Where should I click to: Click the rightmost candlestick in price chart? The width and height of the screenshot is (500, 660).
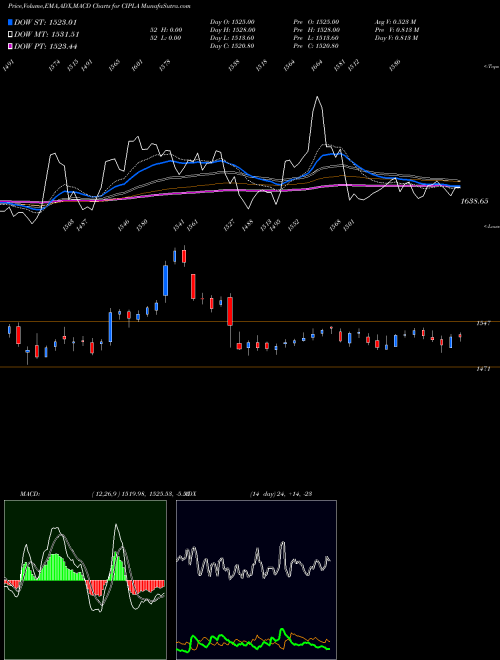[460, 336]
